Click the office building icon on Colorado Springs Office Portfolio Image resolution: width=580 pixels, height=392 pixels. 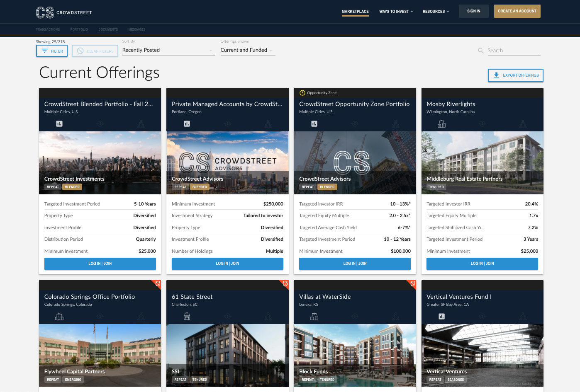[x=59, y=317]
